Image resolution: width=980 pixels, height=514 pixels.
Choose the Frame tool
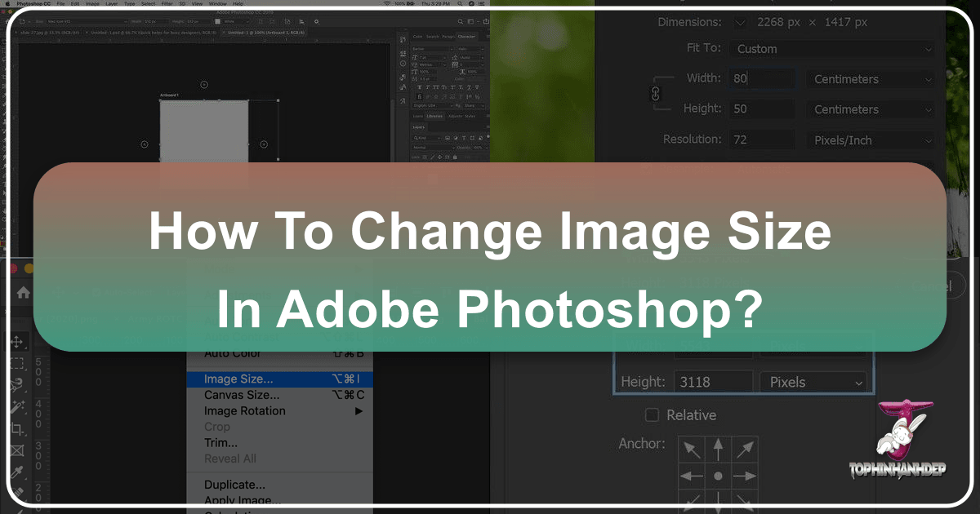16,450
